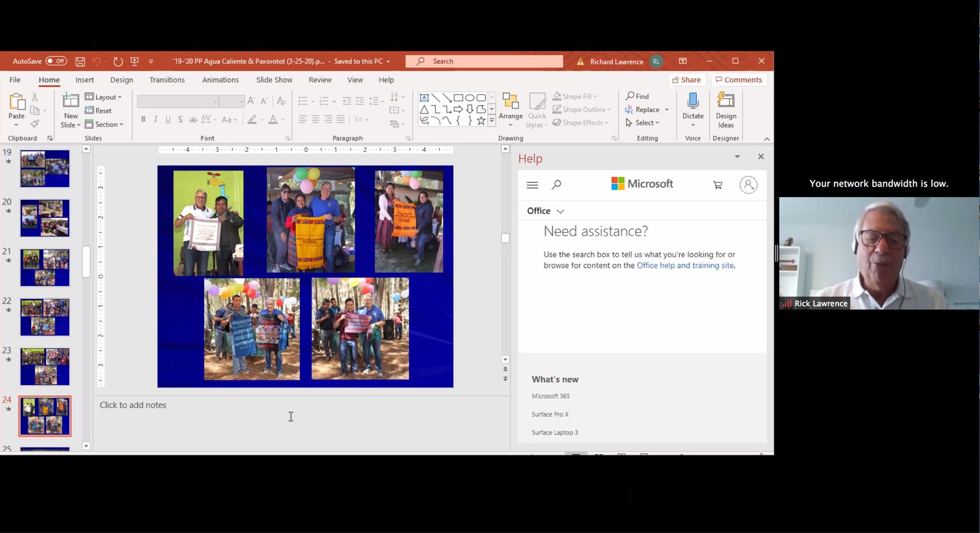Toggle AutoSave switch

(56, 61)
